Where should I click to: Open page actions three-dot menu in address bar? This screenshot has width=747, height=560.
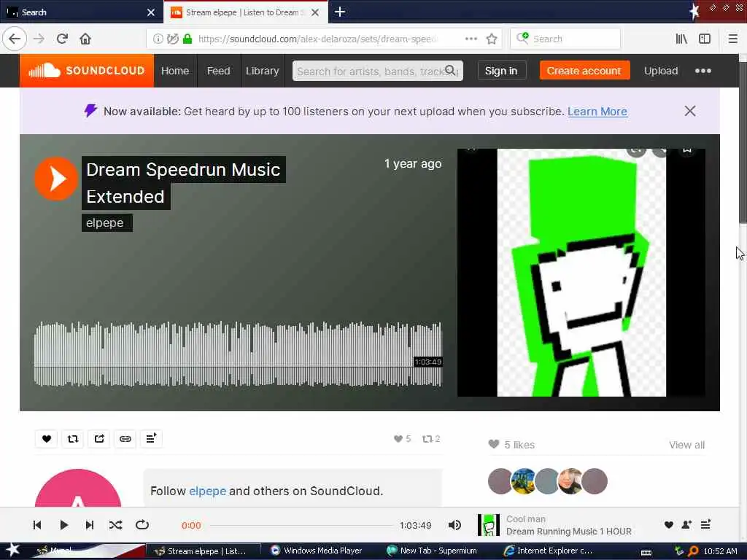pyautogui.click(x=471, y=39)
